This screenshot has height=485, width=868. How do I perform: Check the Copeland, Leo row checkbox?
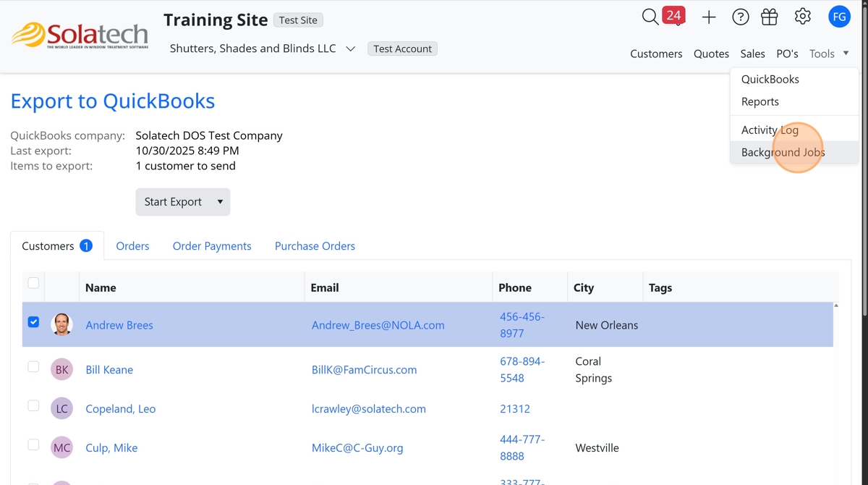(x=33, y=406)
